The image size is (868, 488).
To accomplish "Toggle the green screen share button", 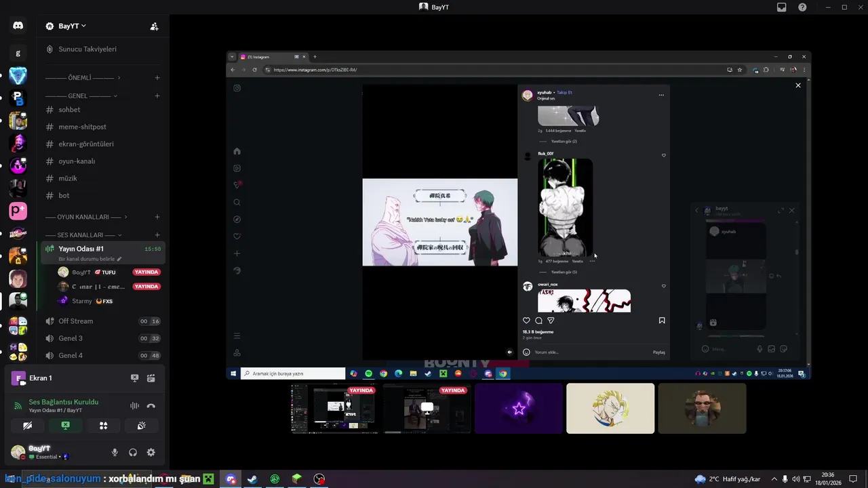I will pyautogui.click(x=65, y=426).
